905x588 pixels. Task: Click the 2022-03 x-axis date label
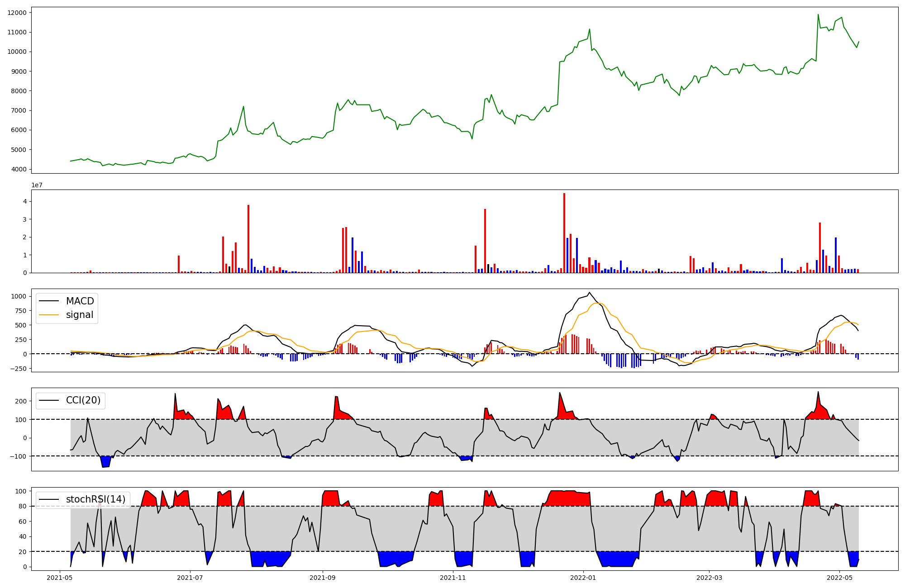pyautogui.click(x=709, y=578)
